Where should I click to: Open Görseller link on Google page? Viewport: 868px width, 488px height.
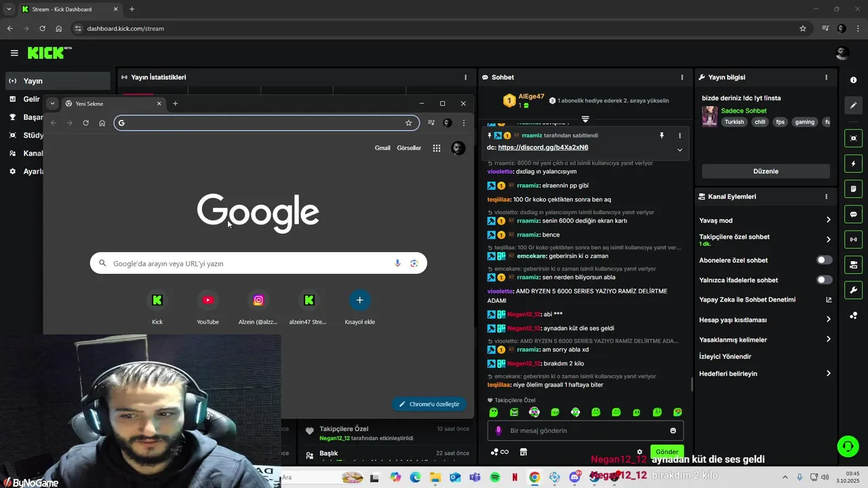pos(409,148)
